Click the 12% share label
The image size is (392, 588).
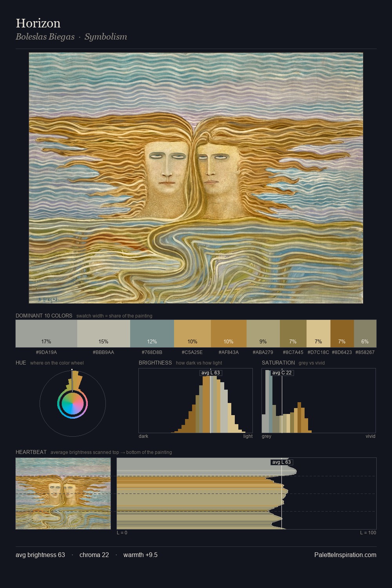[x=152, y=341]
